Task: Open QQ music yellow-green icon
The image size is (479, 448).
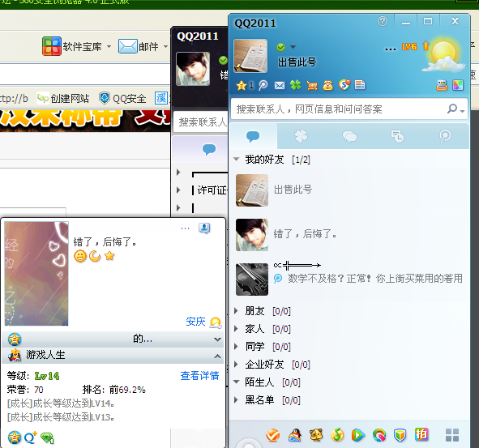Action: click(x=337, y=435)
